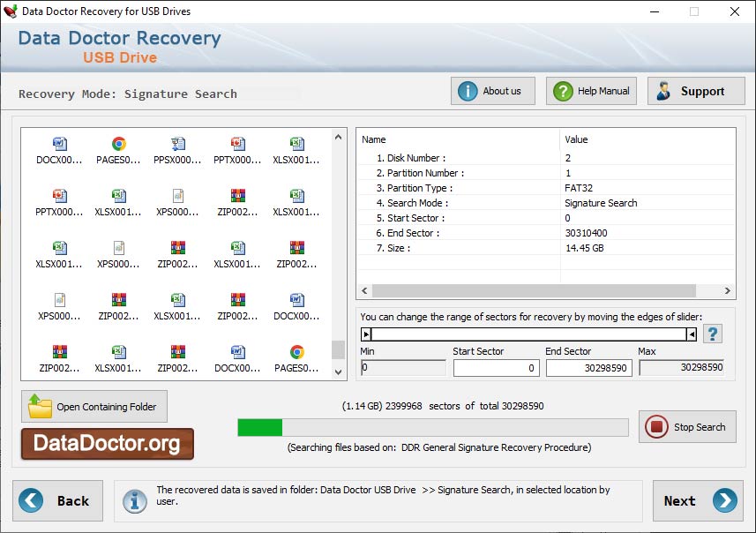This screenshot has height=533, width=756.
Task: Click the DataDoctor.org logo
Action: (105, 445)
